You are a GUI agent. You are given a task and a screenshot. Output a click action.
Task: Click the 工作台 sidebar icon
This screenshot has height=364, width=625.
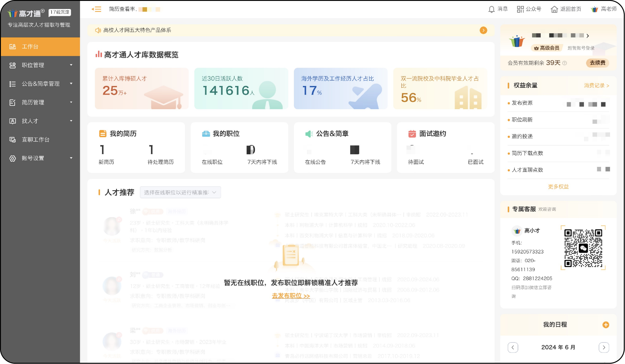tap(13, 46)
